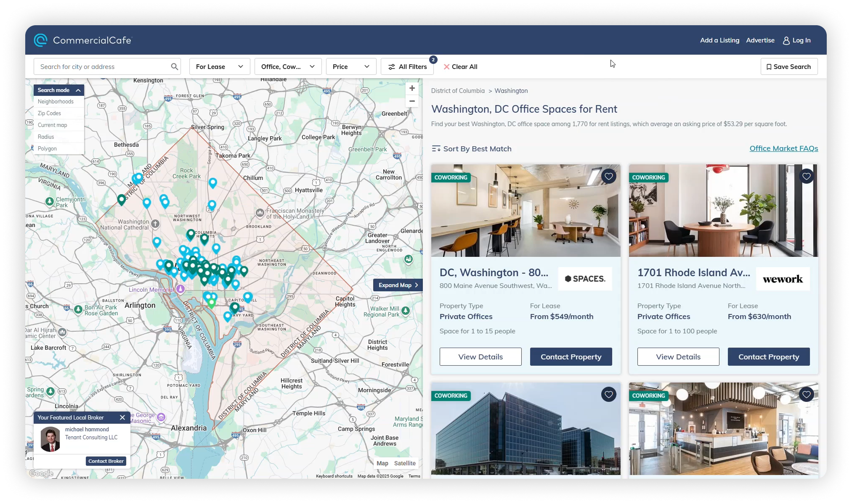
Task: Zoom out on the map with the minus icon
Action: tap(411, 101)
